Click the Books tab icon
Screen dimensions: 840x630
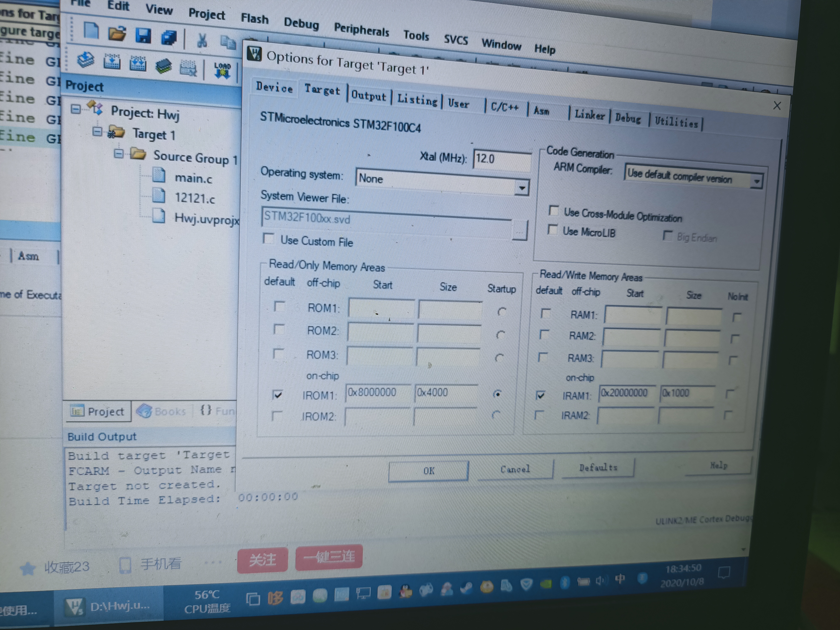coord(144,411)
